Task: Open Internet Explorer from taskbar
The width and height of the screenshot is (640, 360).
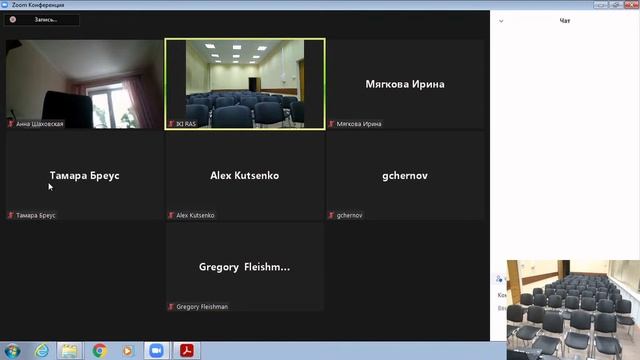Action: pos(42,351)
